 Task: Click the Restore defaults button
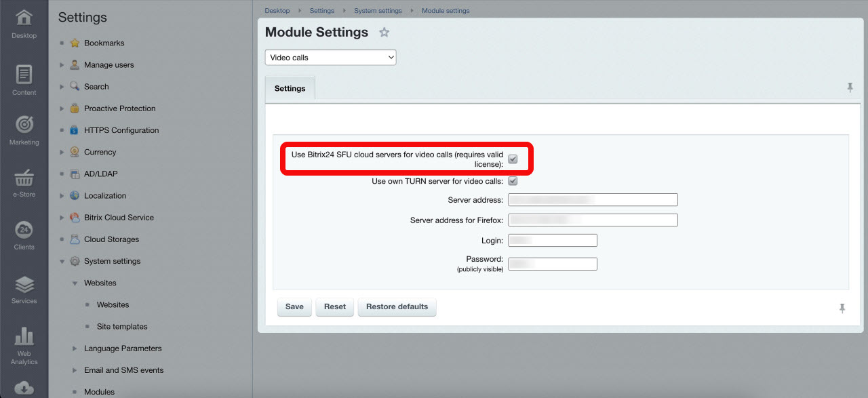point(397,306)
